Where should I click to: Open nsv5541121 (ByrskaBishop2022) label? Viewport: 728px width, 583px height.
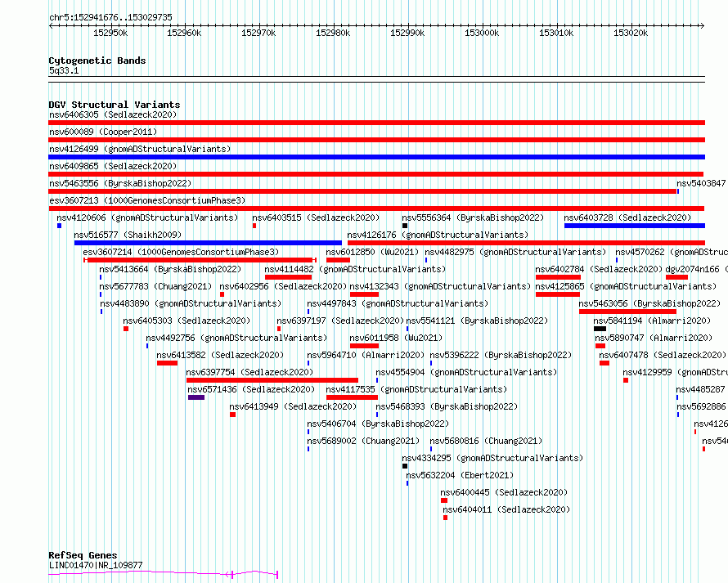[477, 321]
